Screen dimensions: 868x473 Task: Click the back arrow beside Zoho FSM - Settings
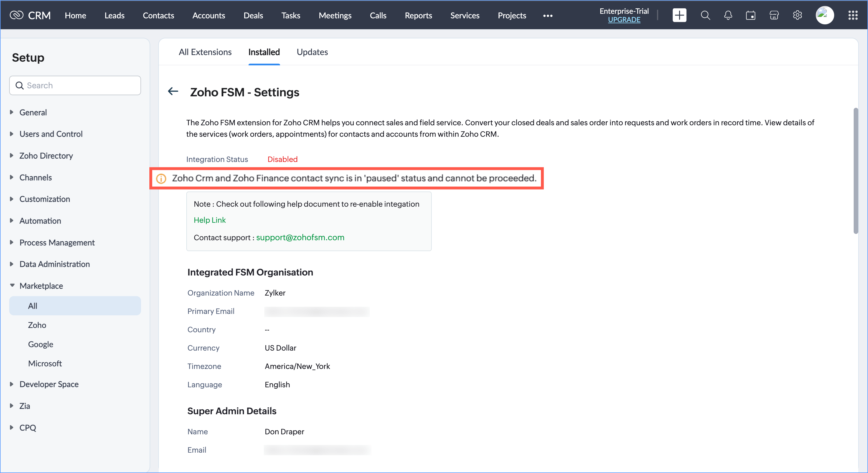click(x=173, y=91)
